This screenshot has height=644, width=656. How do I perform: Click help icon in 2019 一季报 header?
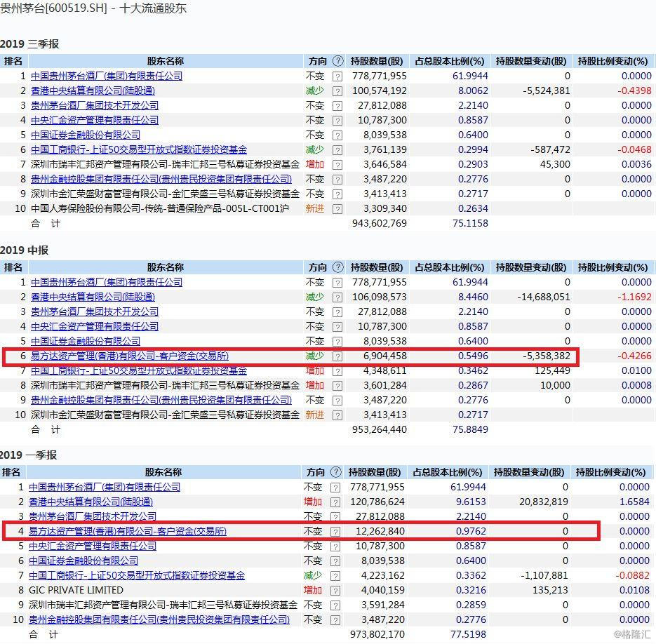pyautogui.click(x=335, y=472)
